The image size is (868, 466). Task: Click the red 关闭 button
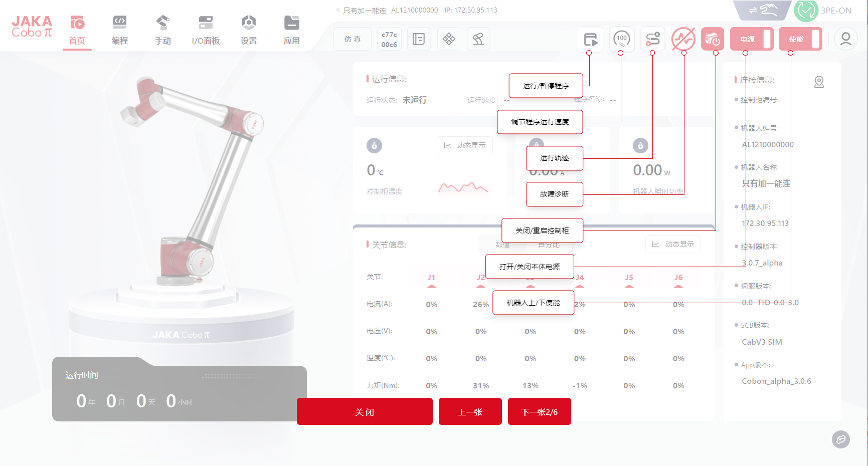pyautogui.click(x=365, y=412)
